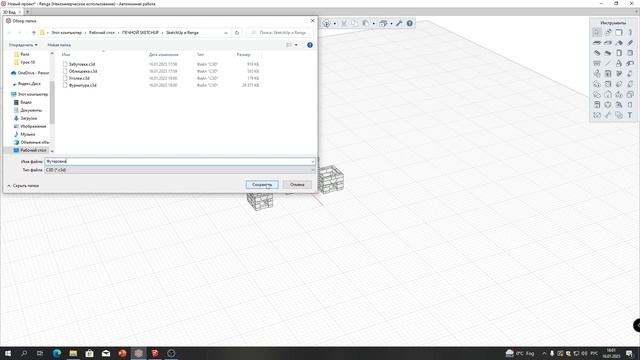
Task: Go up one folder level with up arrow
Action: pyautogui.click(x=34, y=33)
